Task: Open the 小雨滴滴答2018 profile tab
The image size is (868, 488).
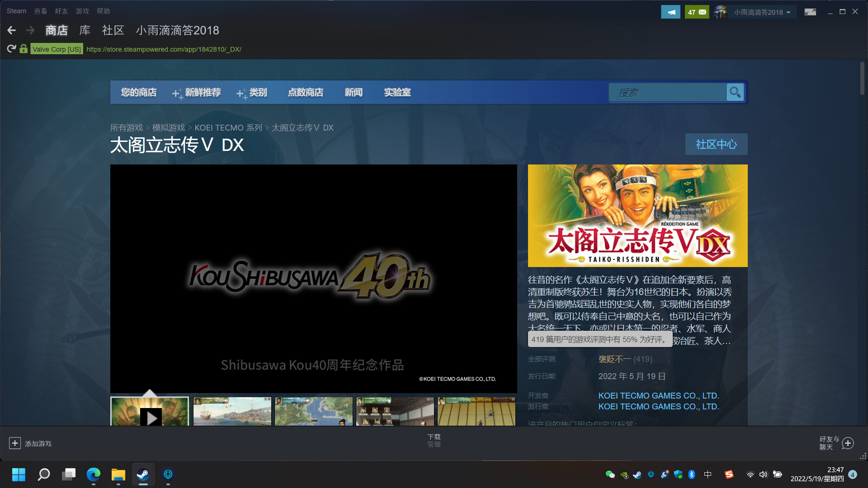Action: click(178, 30)
